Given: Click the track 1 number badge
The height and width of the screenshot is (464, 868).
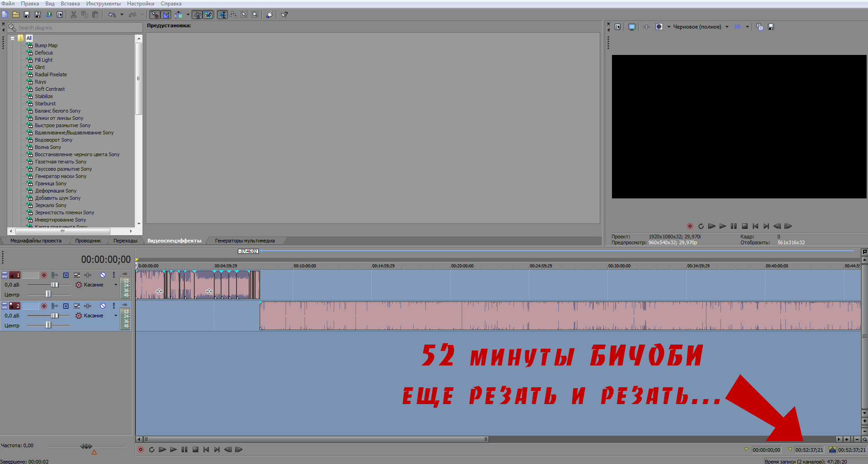Looking at the screenshot, I should (x=15, y=275).
